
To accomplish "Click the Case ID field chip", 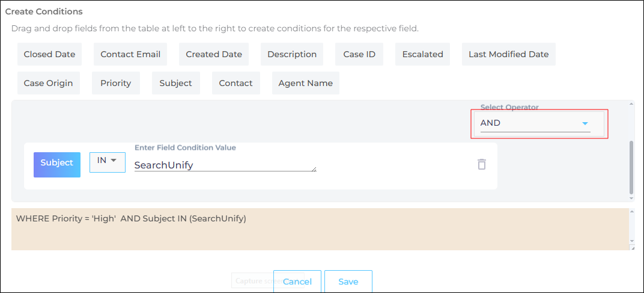I will point(359,54).
